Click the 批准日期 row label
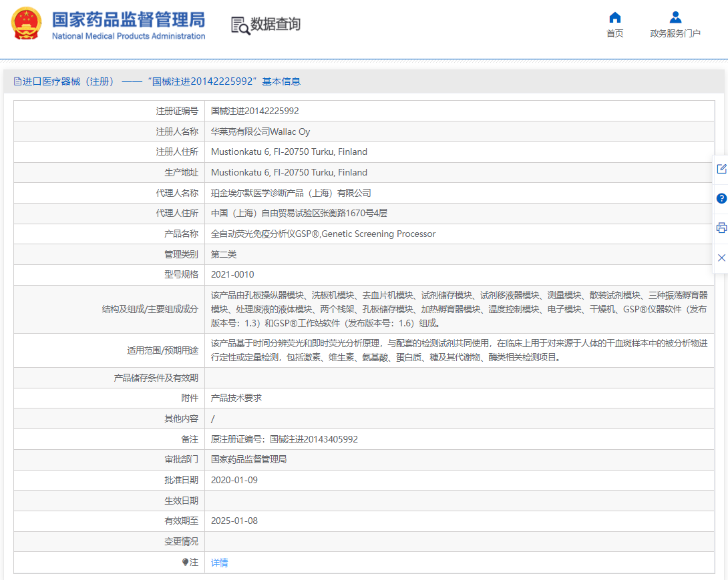 click(x=181, y=481)
